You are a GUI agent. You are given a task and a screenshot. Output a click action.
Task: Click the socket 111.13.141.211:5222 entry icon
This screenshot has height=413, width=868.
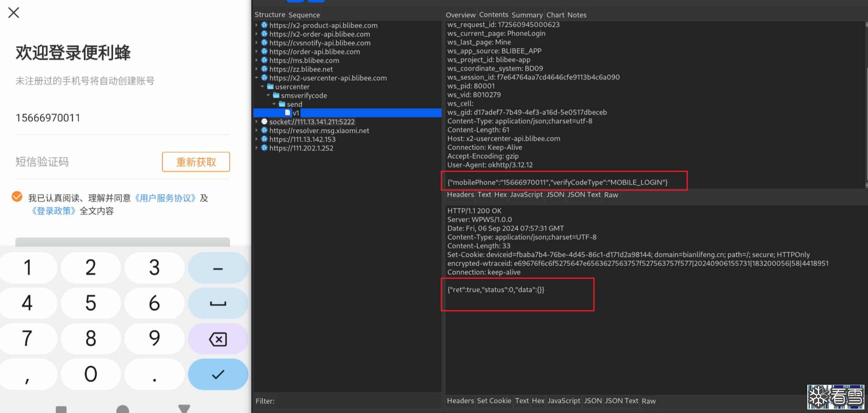[x=264, y=122]
